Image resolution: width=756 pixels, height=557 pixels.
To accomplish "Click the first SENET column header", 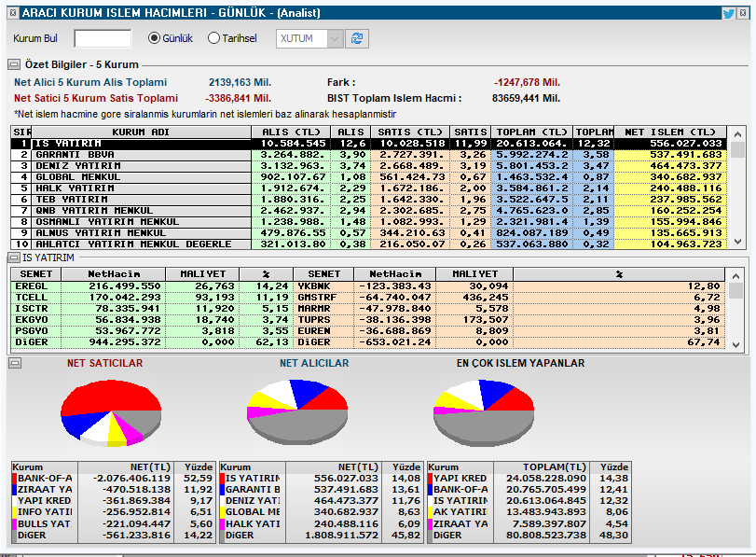I will coord(35,274).
